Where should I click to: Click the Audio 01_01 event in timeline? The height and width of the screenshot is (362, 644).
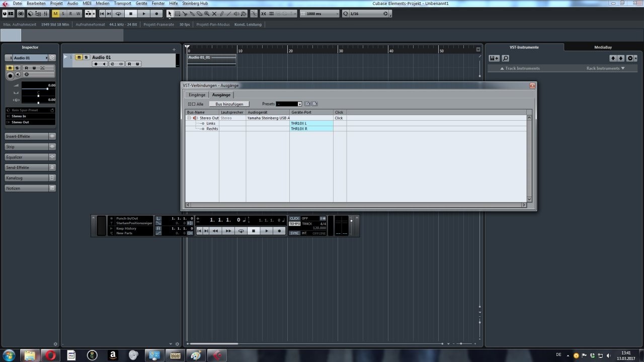211,60
